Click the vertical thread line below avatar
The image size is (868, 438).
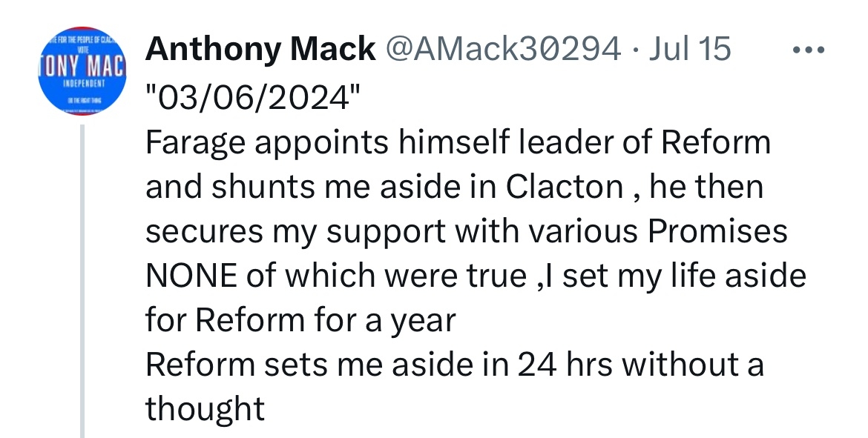[82, 282]
